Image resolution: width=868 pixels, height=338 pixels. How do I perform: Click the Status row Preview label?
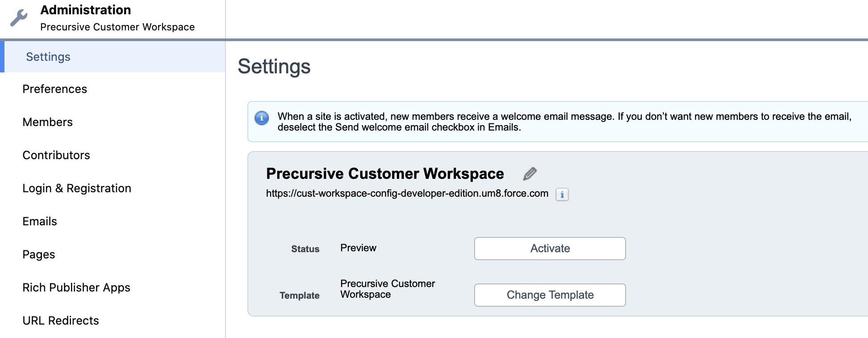[358, 248]
